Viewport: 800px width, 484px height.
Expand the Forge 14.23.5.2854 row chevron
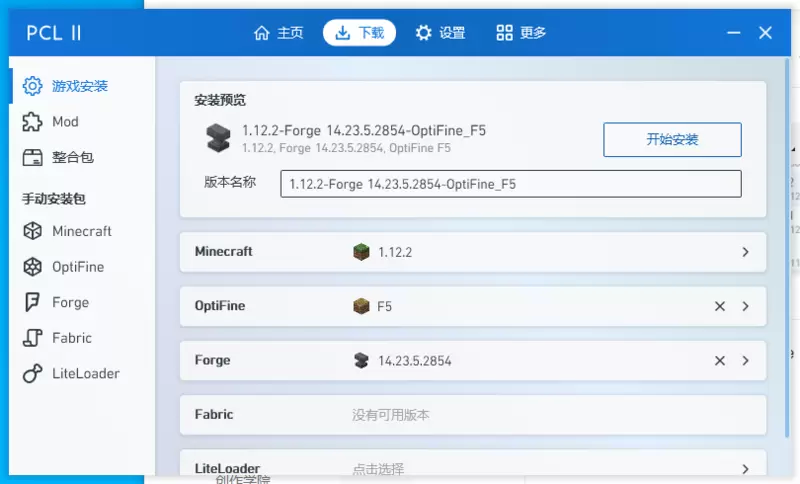click(745, 361)
